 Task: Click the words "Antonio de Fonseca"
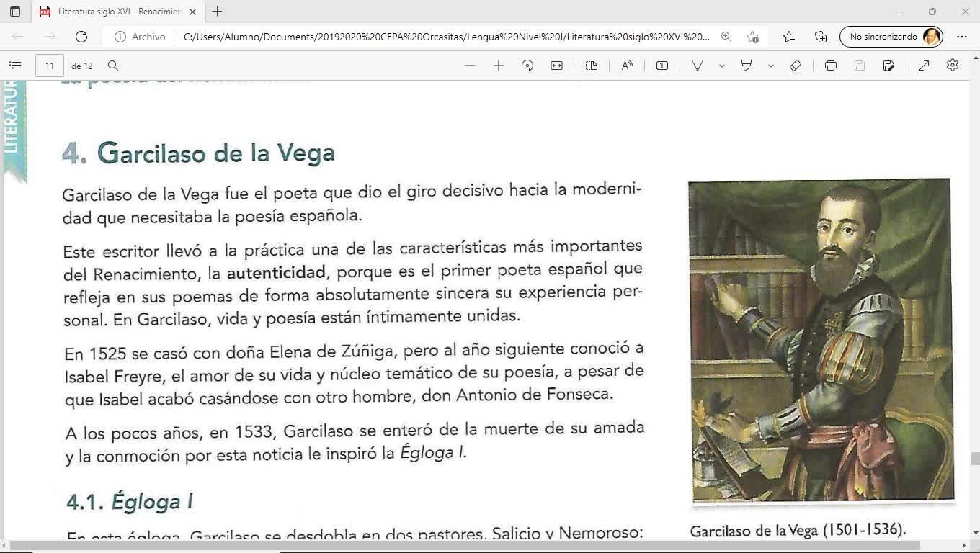point(534,395)
